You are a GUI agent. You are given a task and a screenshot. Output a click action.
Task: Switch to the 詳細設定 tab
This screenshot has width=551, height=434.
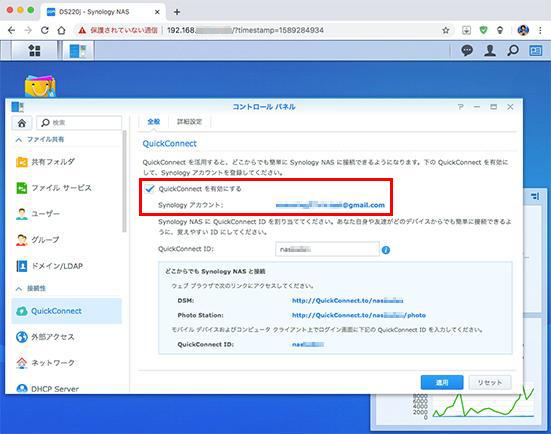pyautogui.click(x=189, y=122)
